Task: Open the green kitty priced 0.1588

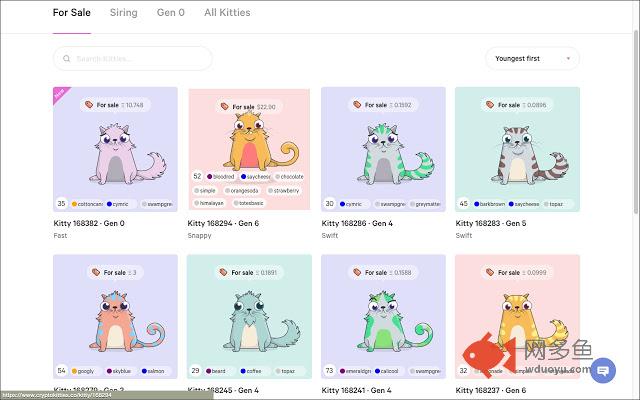Action: 383,317
